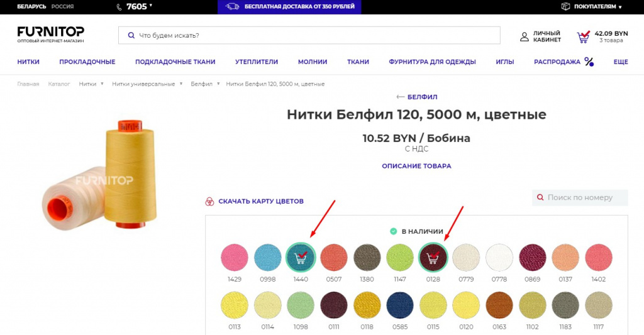
Task: Select blue color swatch 0998
Action: (267, 258)
